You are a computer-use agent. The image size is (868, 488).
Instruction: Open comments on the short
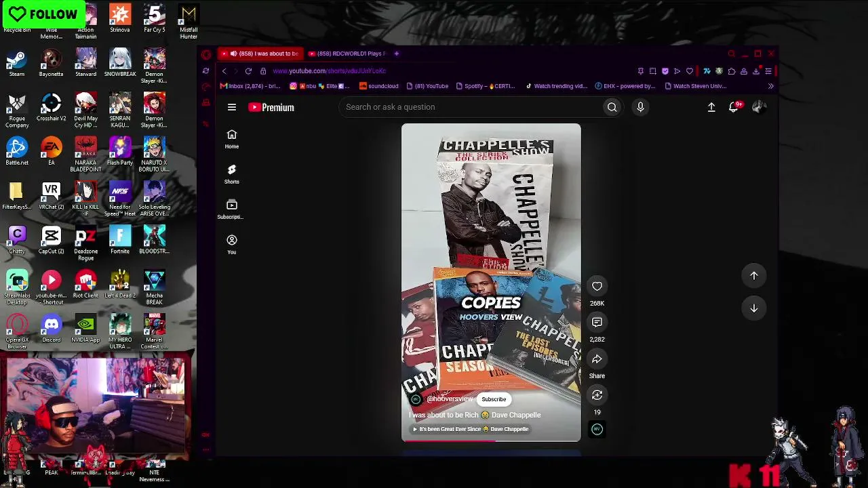tap(597, 323)
